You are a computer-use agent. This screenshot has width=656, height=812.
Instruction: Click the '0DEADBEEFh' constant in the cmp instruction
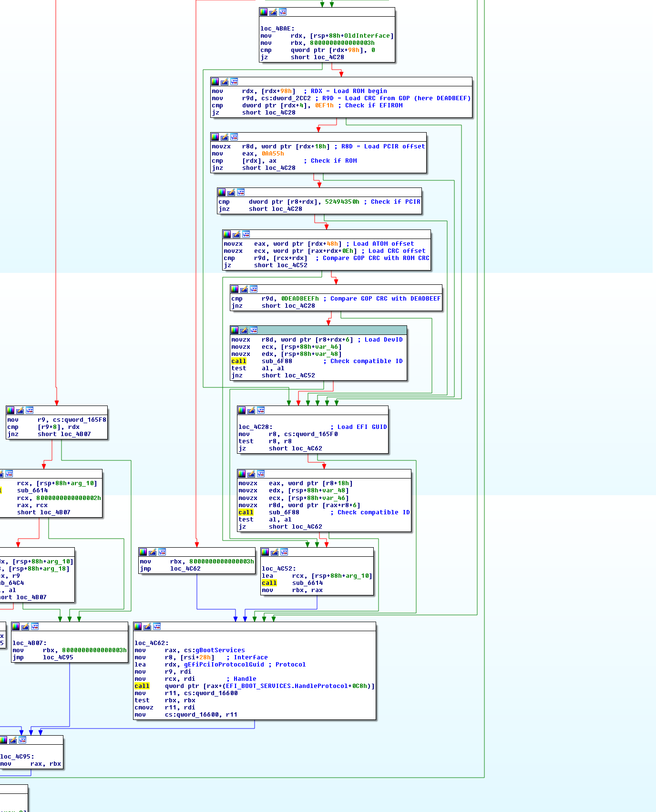300,299
